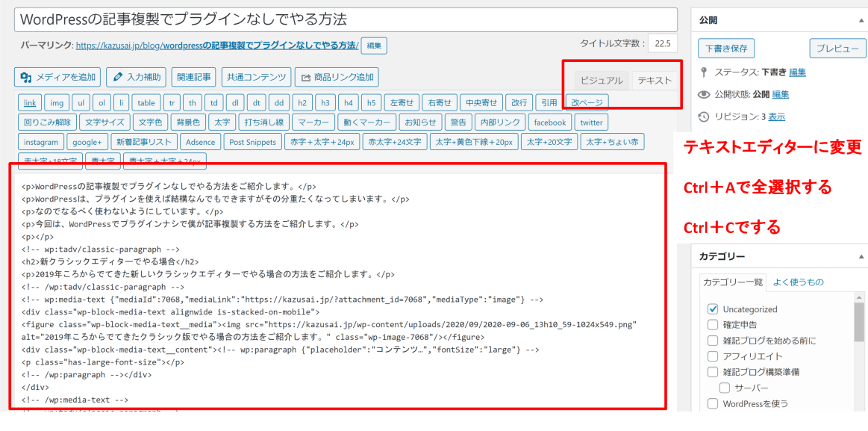The height and width of the screenshot is (431, 868).
Task: Open the permalink URL link
Action: (217, 46)
